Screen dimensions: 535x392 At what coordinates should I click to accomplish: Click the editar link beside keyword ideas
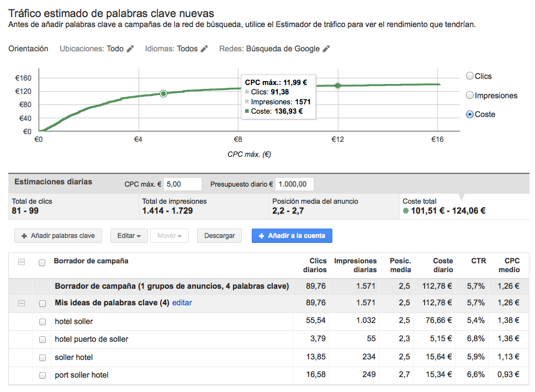click(x=182, y=303)
